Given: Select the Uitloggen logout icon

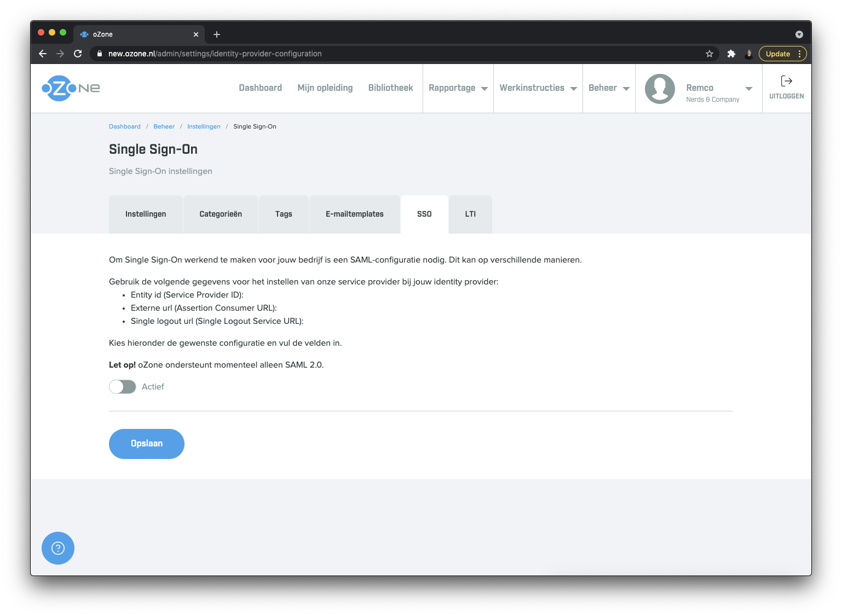Looking at the screenshot, I should (787, 81).
